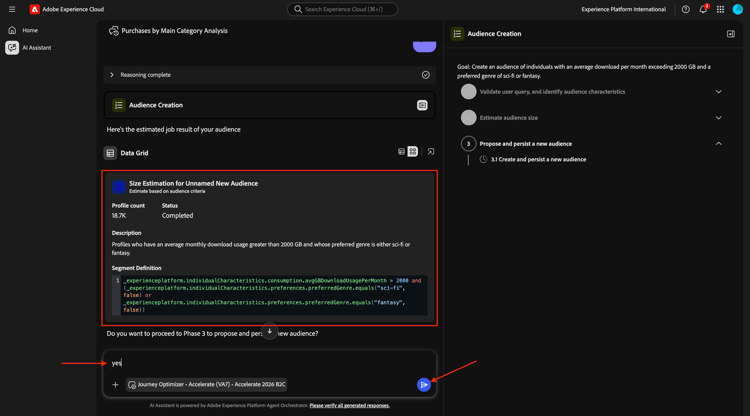This screenshot has width=750, height=416.
Task: Expand Estimate audience size step
Action: [718, 118]
